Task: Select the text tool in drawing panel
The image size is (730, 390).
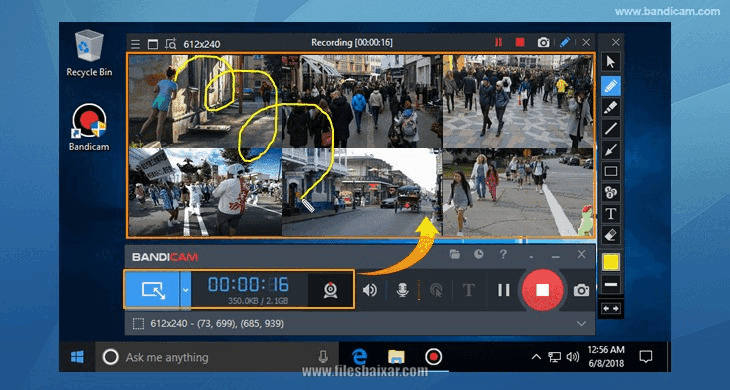Action: [x=610, y=214]
